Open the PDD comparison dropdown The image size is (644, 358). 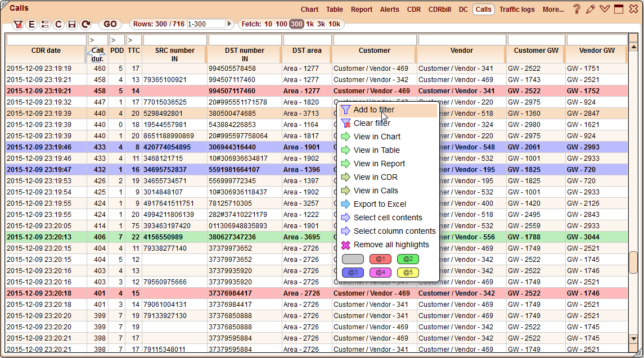coord(116,40)
